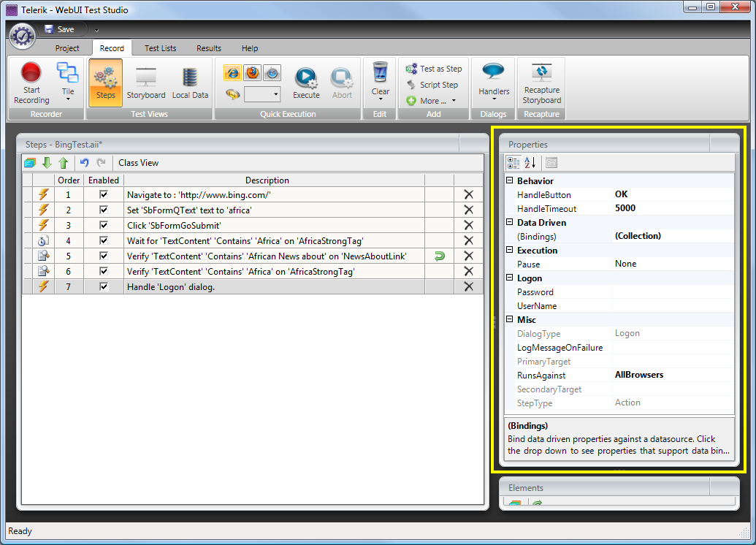Delete the Navigate to bing.com step
Image resolution: width=756 pixels, height=545 pixels.
[x=468, y=195]
